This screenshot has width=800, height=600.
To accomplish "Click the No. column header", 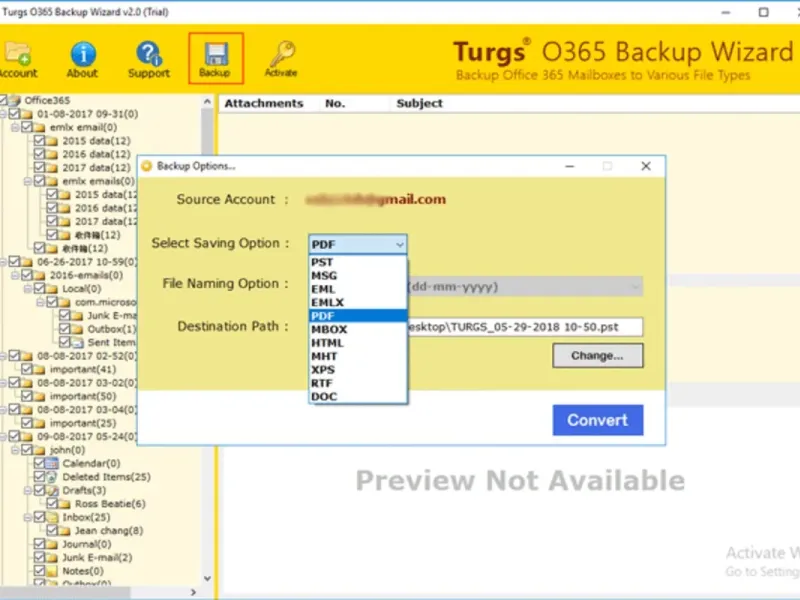I will tap(335, 103).
